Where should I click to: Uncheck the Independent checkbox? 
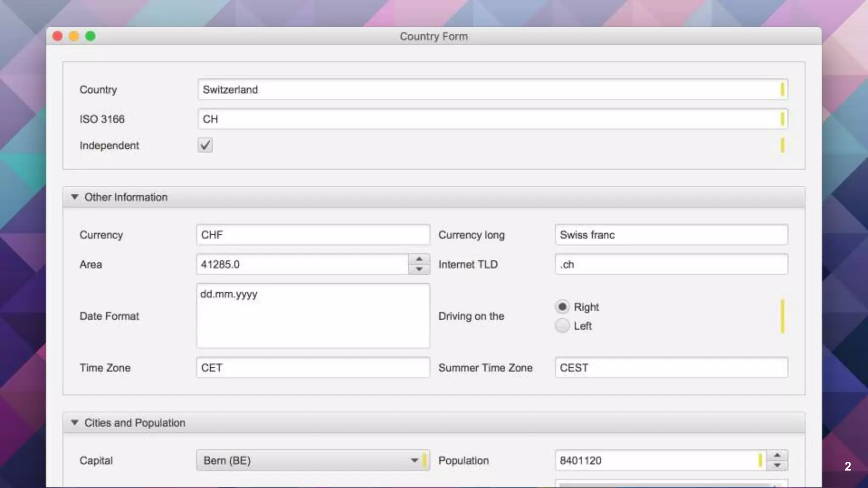205,145
